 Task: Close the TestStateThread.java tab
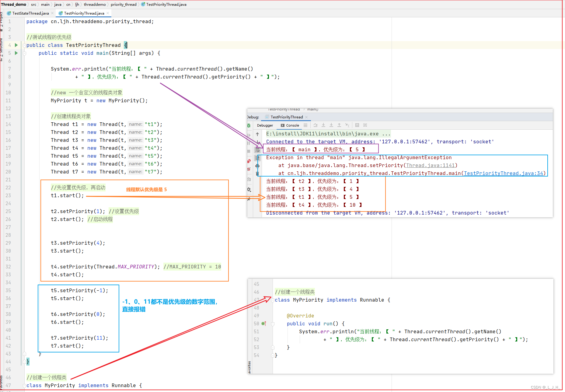coord(52,13)
